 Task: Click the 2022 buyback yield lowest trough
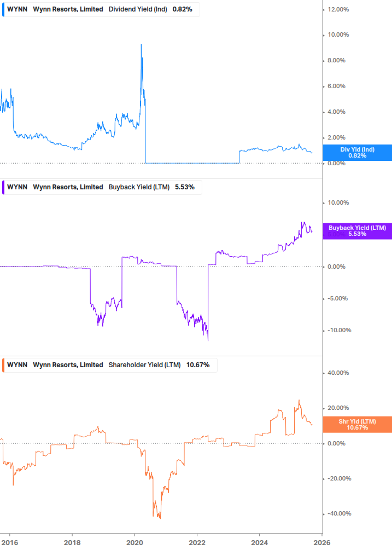click(208, 340)
